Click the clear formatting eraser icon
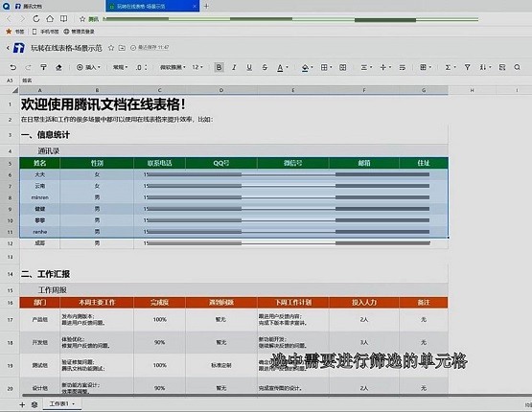The width and height of the screenshot is (532, 412). pos(58,67)
